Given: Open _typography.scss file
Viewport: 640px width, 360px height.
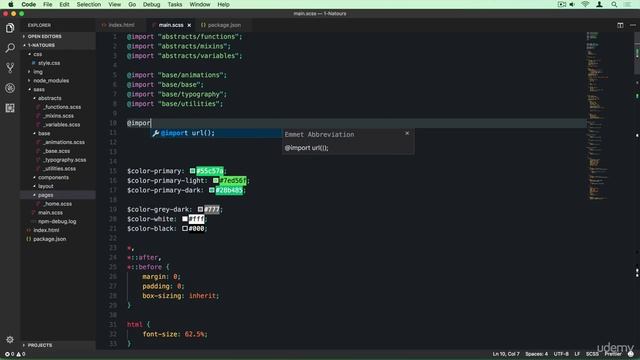Looking at the screenshot, I should click(x=64, y=160).
